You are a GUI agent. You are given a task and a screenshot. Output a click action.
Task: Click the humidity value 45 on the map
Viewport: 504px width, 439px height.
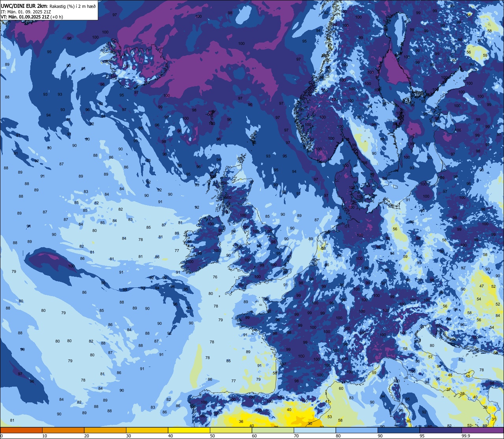(468, 376)
